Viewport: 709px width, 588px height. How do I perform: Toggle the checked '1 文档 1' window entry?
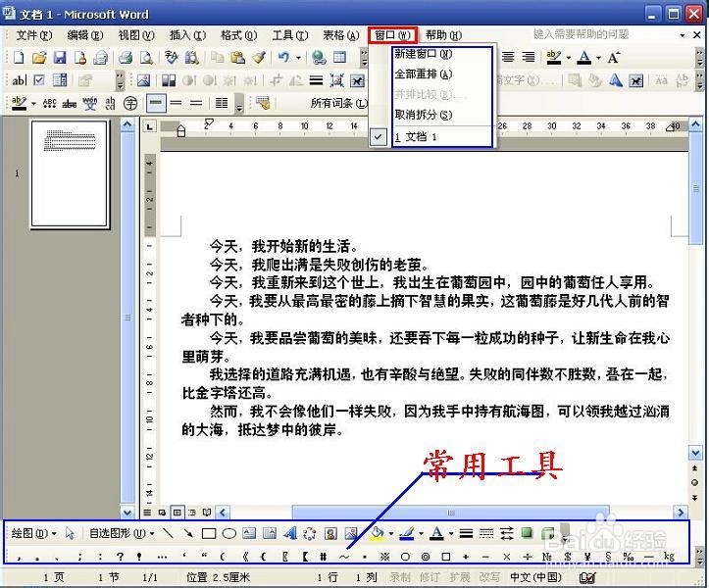tap(430, 136)
